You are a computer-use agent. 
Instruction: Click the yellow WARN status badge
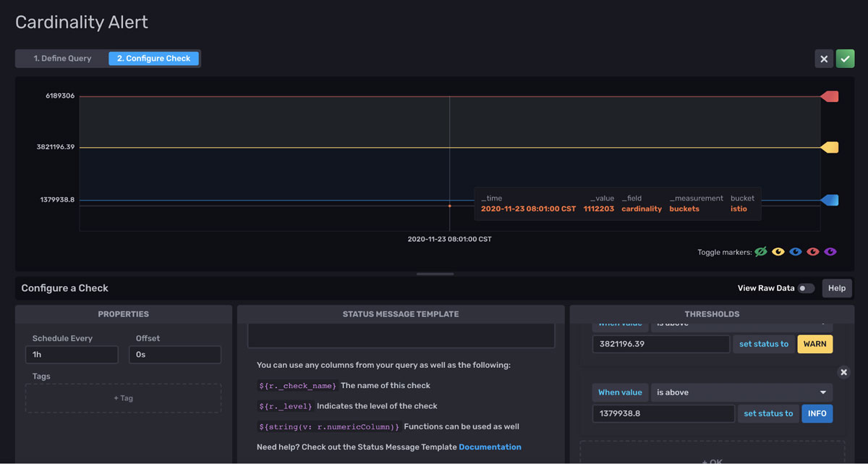pos(814,344)
